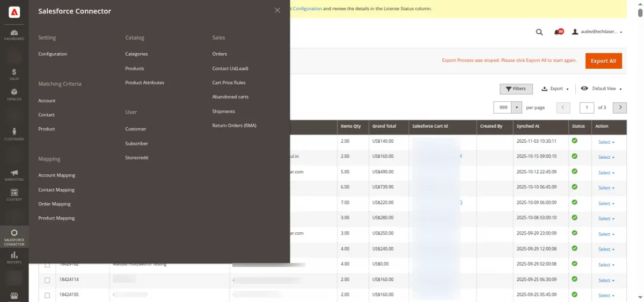Viewport: 644px width, 302px height.
Task: Click the Adobe Commerce logo
Action: (14, 12)
